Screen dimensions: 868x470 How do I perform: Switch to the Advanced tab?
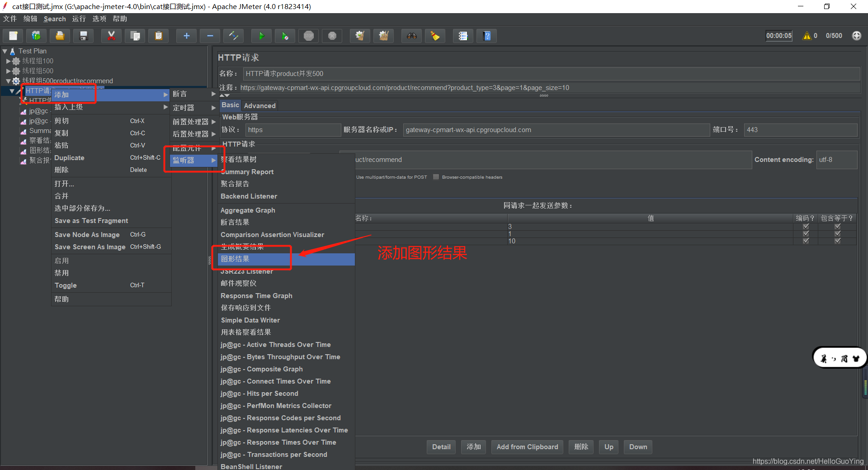259,105
